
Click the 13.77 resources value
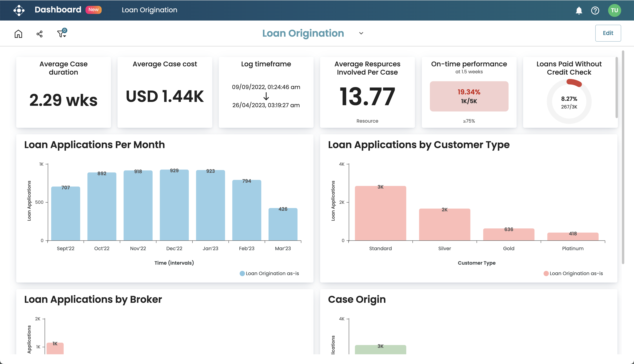(x=367, y=96)
